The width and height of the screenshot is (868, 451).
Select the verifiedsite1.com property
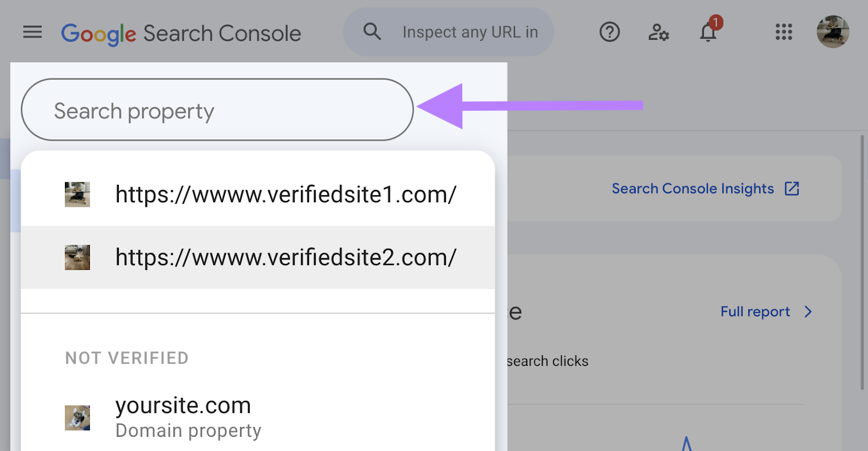pos(285,194)
